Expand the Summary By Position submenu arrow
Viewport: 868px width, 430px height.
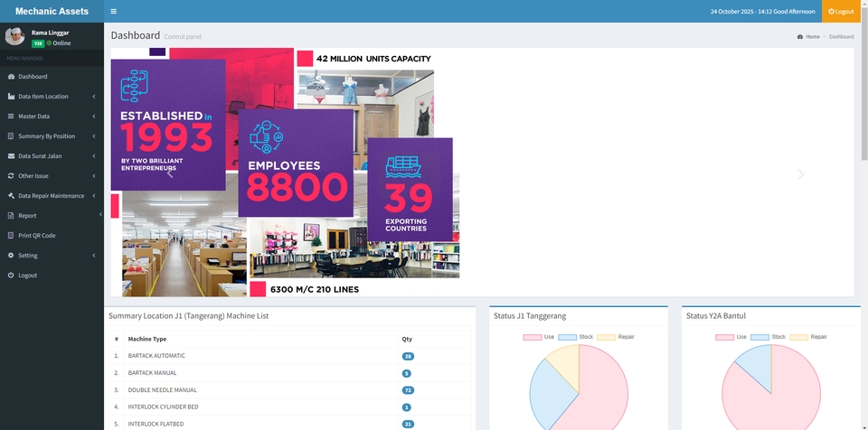[x=94, y=136]
